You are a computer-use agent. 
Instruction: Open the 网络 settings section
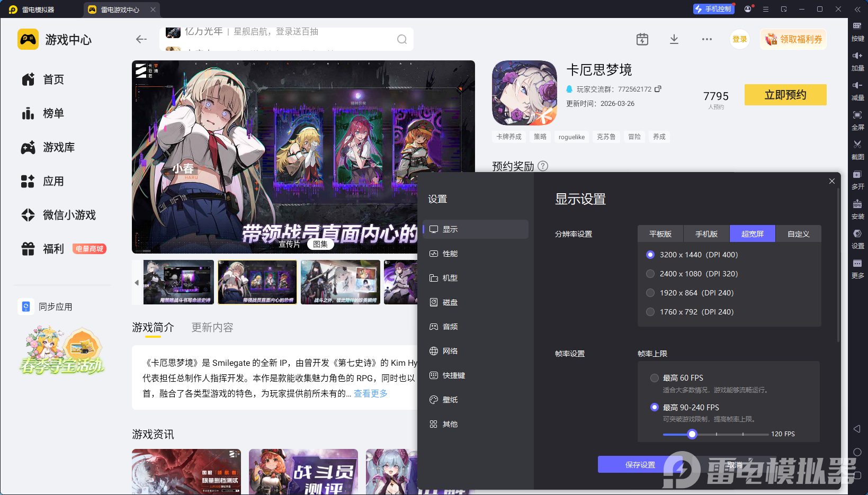click(x=476, y=351)
